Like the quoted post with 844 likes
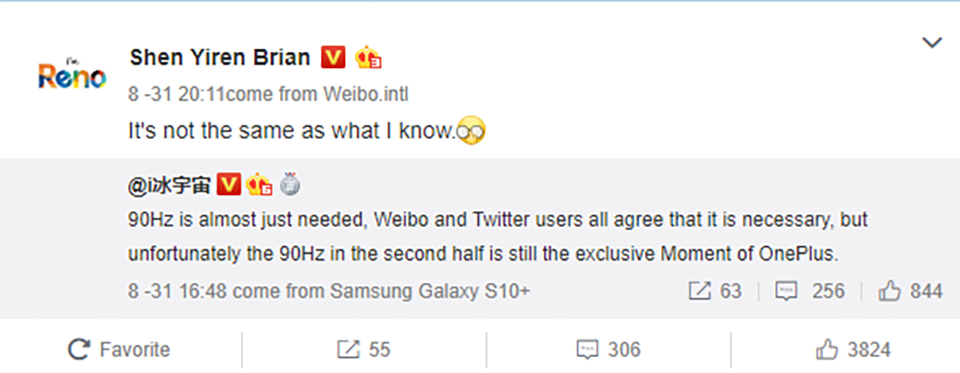The image size is (960, 373). click(x=910, y=292)
